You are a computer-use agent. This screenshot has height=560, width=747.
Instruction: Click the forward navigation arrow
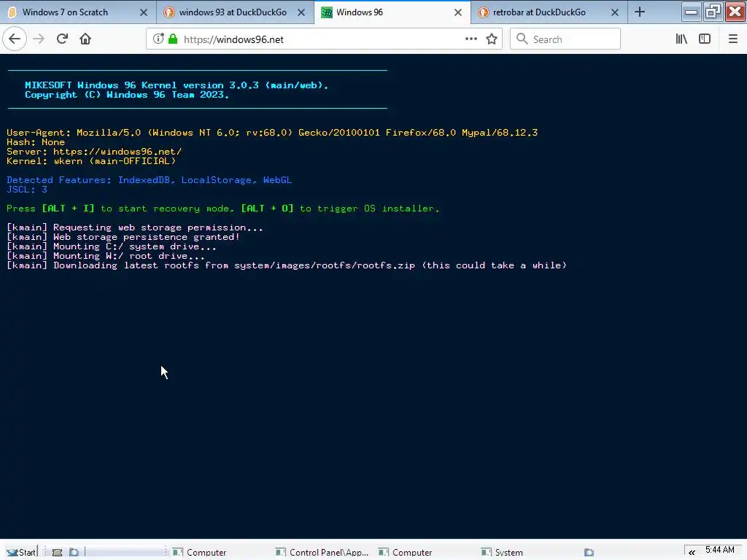(x=39, y=39)
